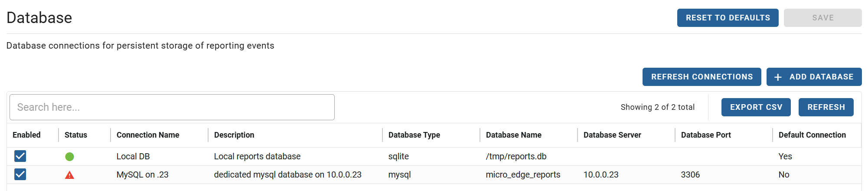Click the table Refresh button
The image size is (868, 191).
click(826, 107)
